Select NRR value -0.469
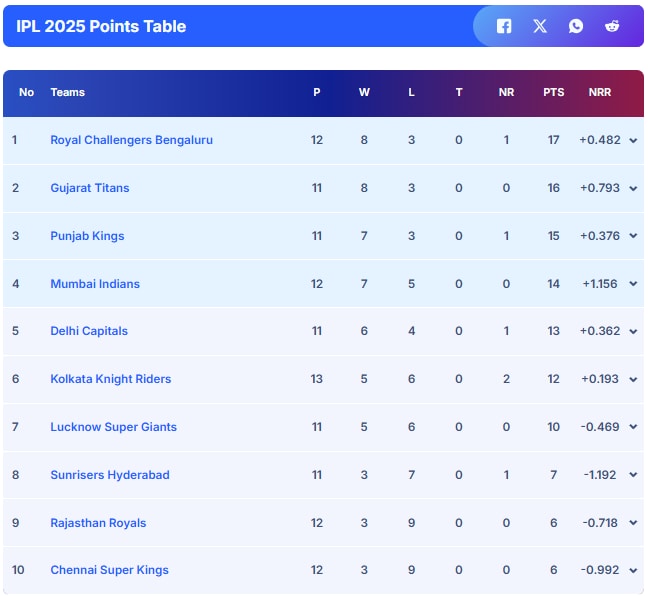Image resolution: width=648 pixels, height=596 pixels. coord(600,427)
